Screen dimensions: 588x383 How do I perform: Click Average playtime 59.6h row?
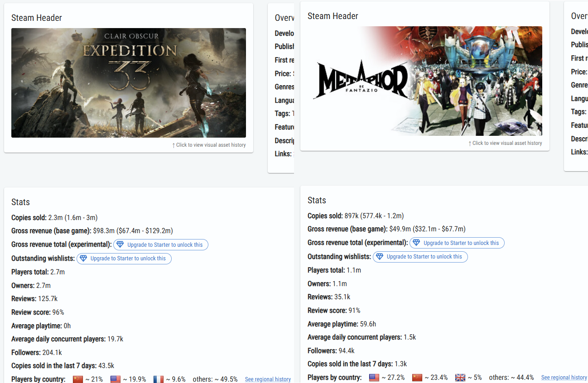[x=342, y=324]
